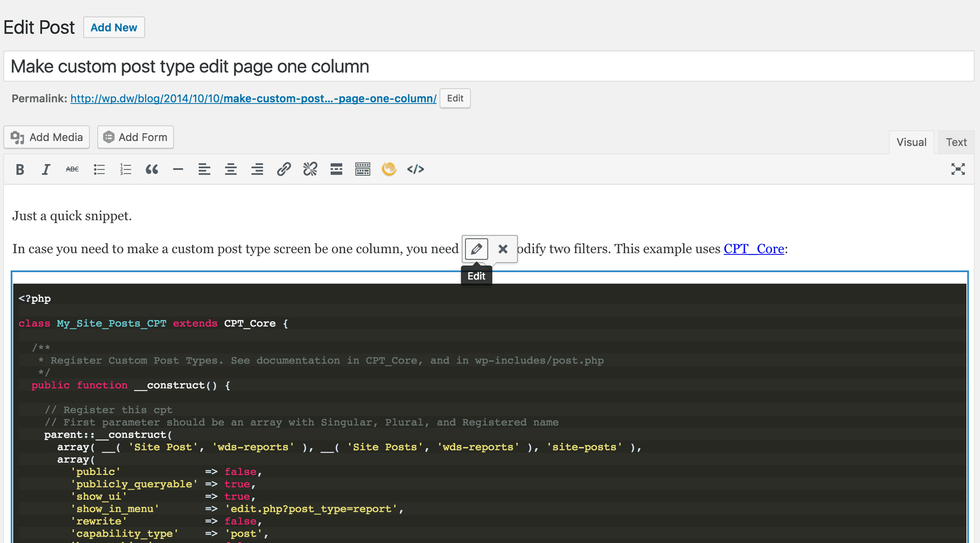Insert a numbered list
The image size is (980, 543).
point(125,169)
